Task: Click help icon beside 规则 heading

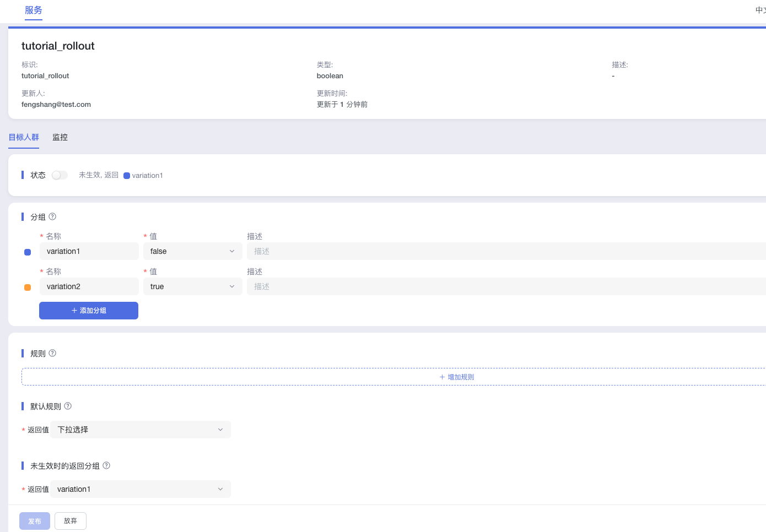Action: click(x=52, y=354)
